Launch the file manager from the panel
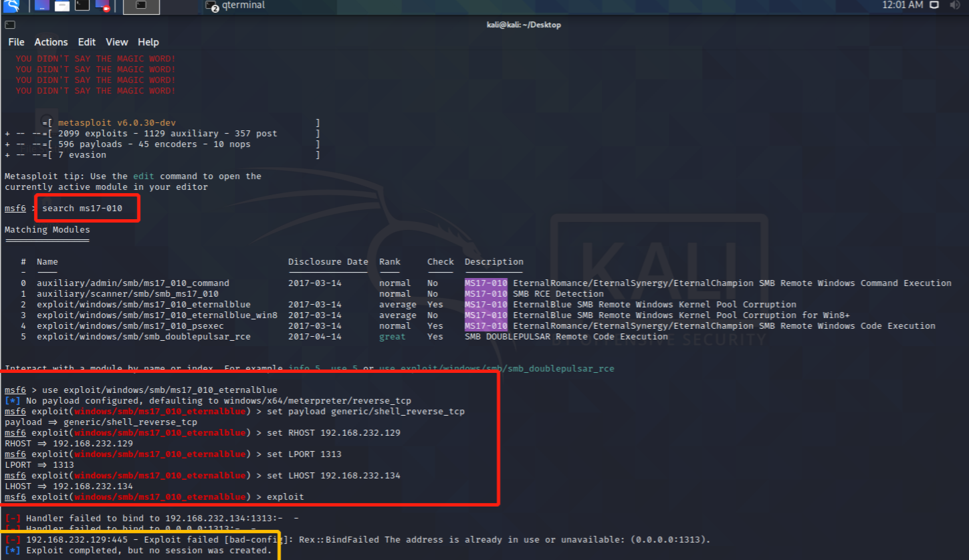The width and height of the screenshot is (969, 560). click(x=62, y=6)
